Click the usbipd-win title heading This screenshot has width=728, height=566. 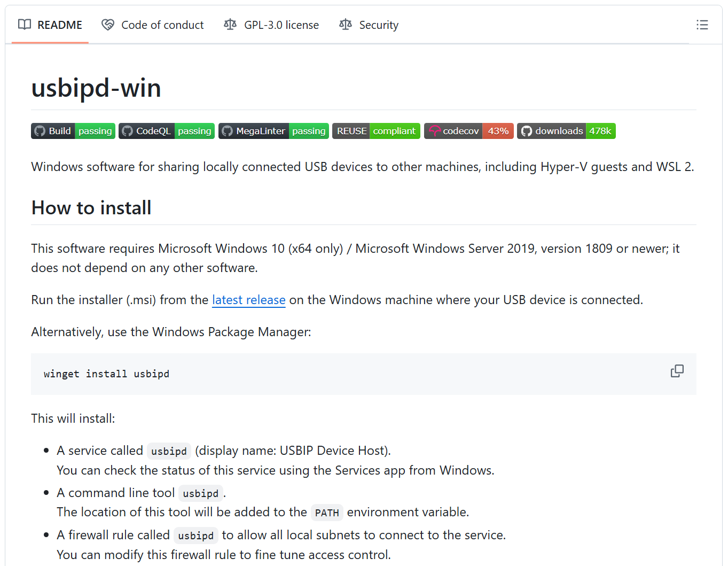[96, 88]
